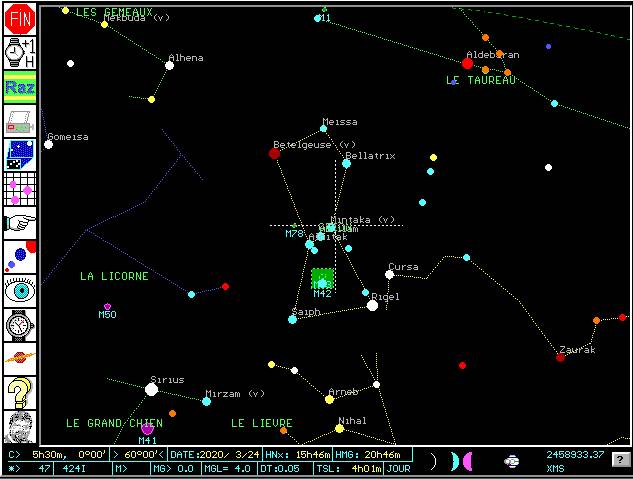Image resolution: width=633 pixels, height=479 pixels.
Task: Open the pocket watch time icon
Action: (20, 325)
